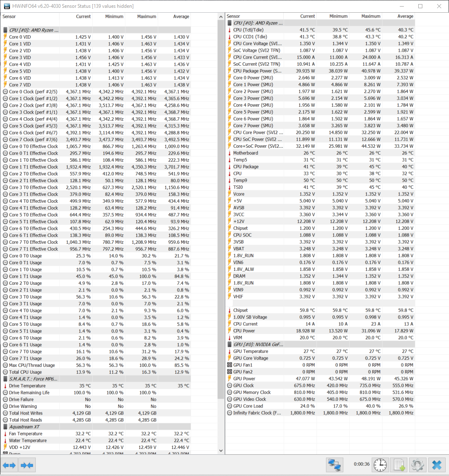Click the lightning icon beside DRAM voltage
Image resolution: width=449 pixels, height=476 pixels.
(x=229, y=276)
